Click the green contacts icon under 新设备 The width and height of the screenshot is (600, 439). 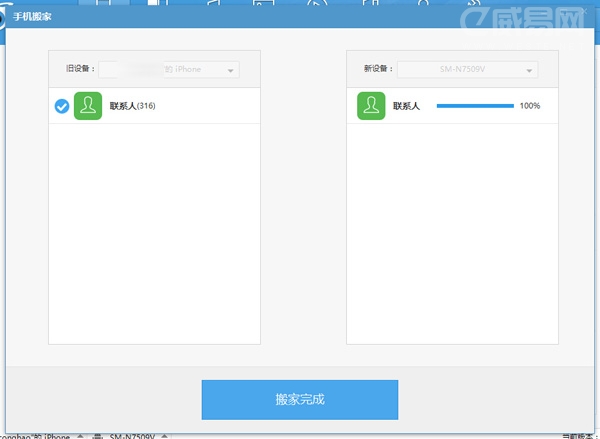[x=372, y=106]
